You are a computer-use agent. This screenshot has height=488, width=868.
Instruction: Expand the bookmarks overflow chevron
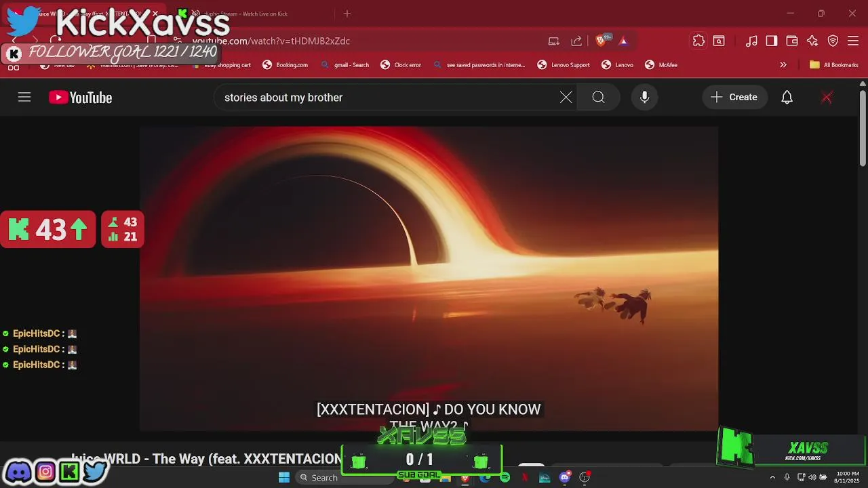pyautogui.click(x=783, y=65)
